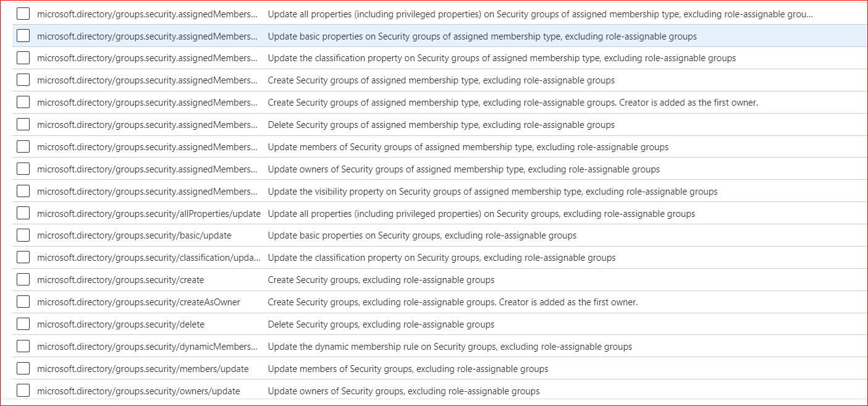Enable the groups.security/delete permission checkbox
This screenshot has width=868, height=406.
23,324
